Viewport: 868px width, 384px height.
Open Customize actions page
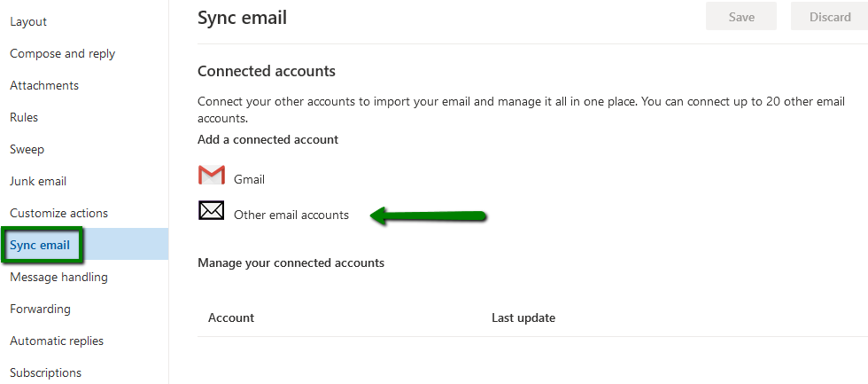pos(58,214)
